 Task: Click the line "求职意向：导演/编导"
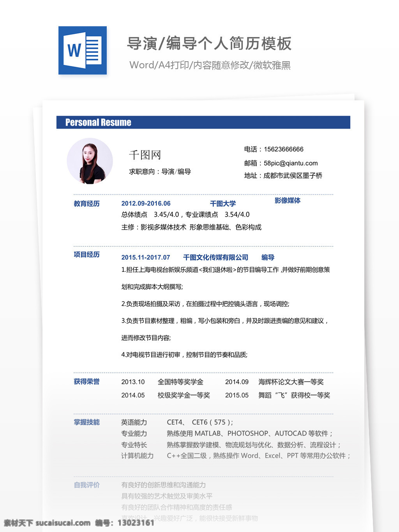click(160, 171)
